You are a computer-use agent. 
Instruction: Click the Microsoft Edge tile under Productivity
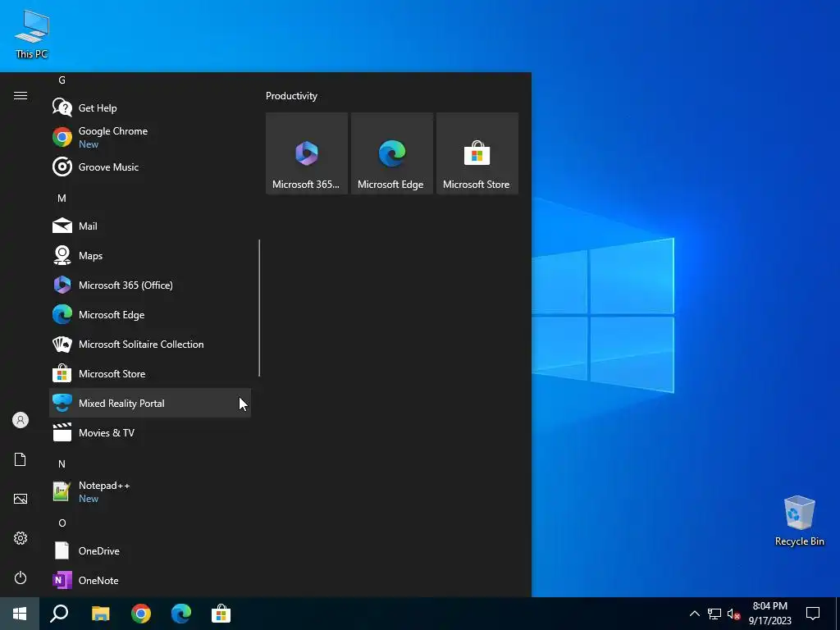(x=391, y=153)
